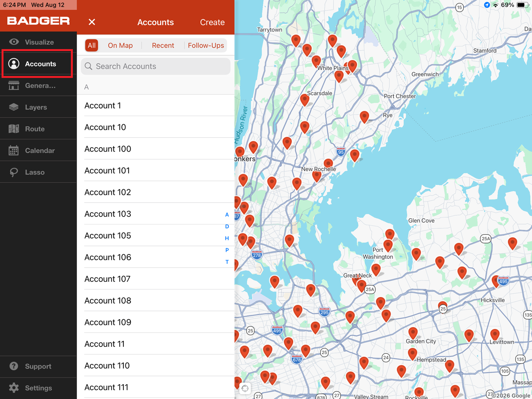Open the Settings gear icon
532x399 pixels.
click(14, 388)
